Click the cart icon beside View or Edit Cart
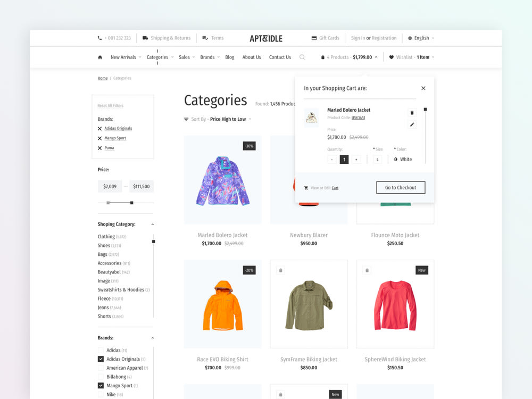Screen dimensions: 532x399 306,188
